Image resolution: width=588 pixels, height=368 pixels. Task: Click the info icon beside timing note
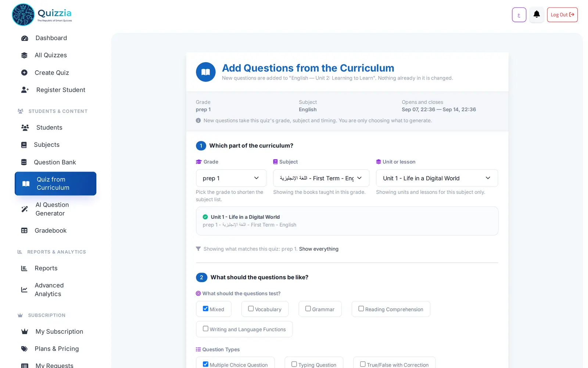point(198,120)
